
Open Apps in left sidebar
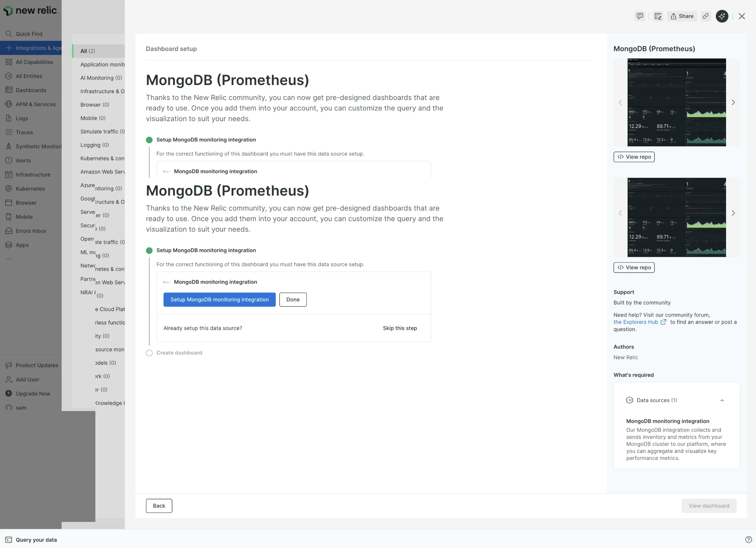(17, 245)
